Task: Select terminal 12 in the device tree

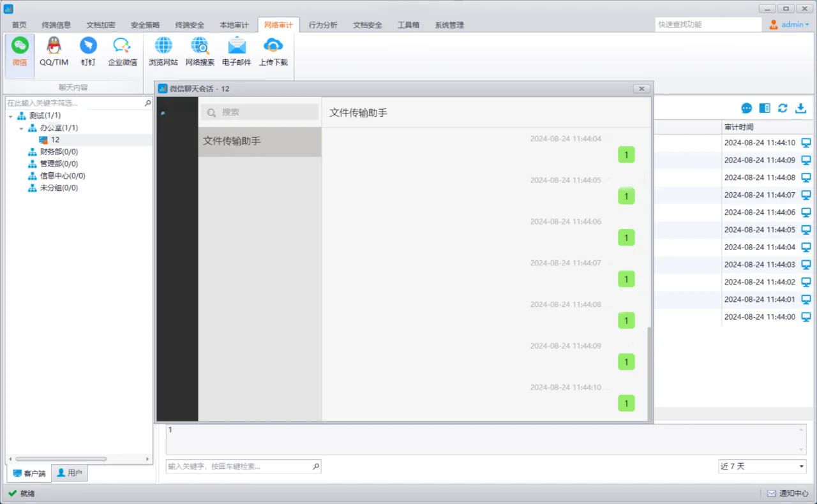Action: (x=55, y=139)
